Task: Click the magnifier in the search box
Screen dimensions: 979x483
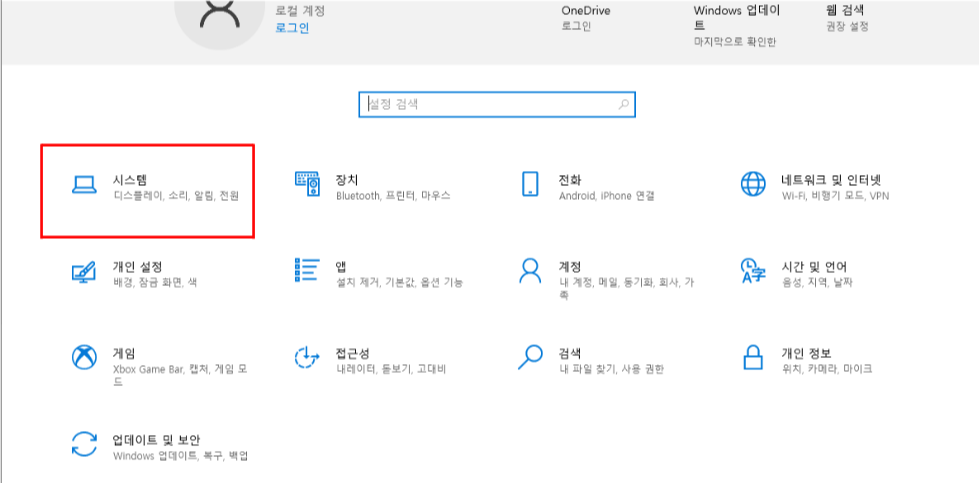Action: pos(623,104)
